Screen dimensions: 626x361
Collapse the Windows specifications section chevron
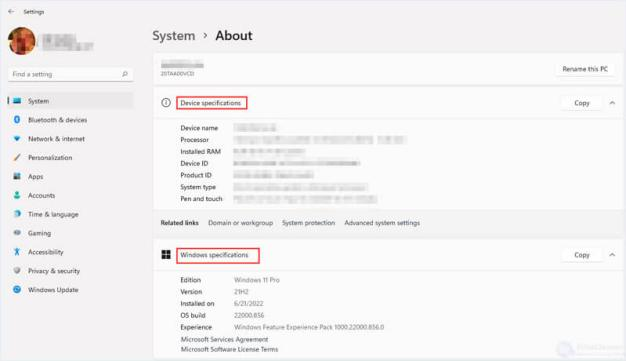click(x=612, y=255)
